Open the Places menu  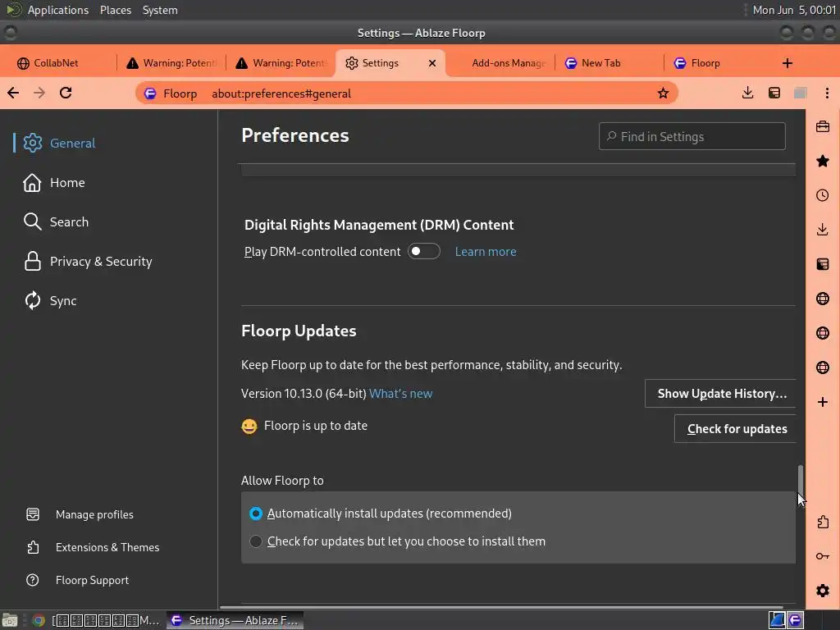[x=115, y=10]
